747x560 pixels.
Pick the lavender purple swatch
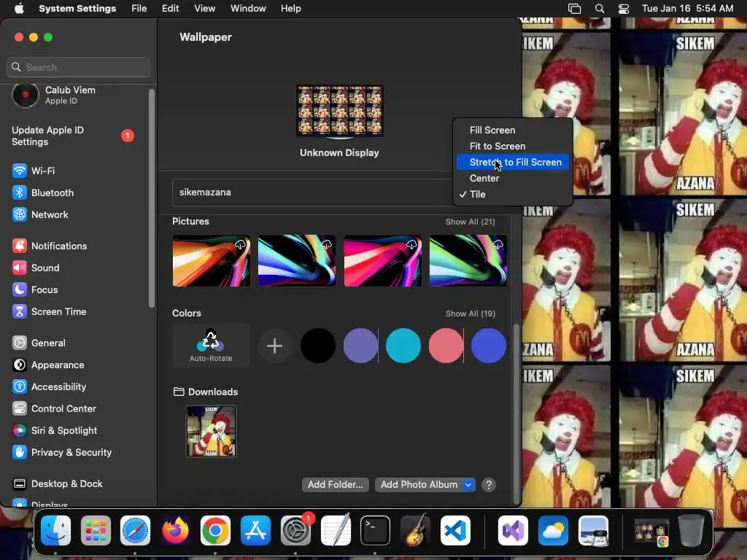point(360,346)
